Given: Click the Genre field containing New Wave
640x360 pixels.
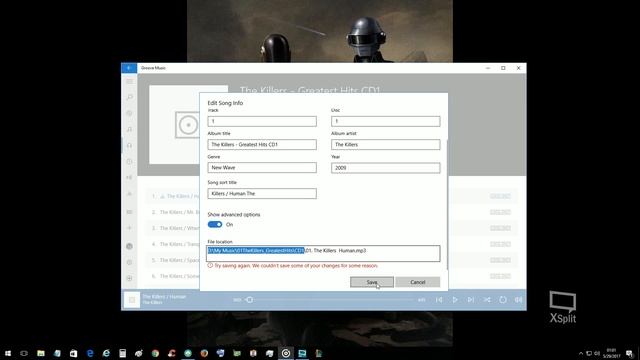Looking at the screenshot, I should click(262, 168).
